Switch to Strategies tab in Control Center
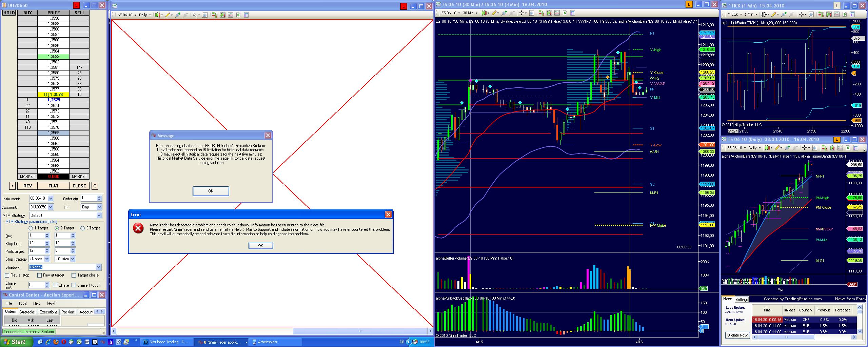868x347 pixels. (27, 312)
